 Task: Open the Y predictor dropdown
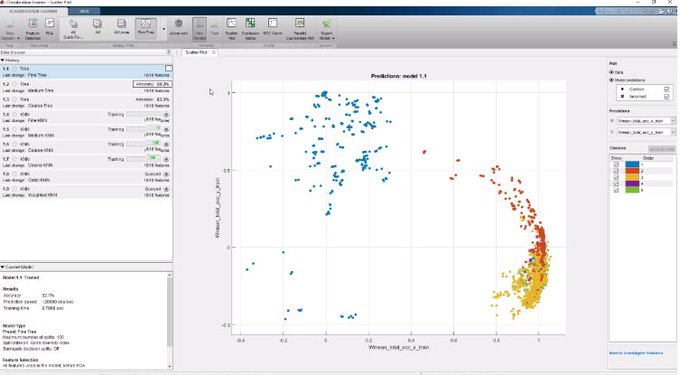(646, 132)
